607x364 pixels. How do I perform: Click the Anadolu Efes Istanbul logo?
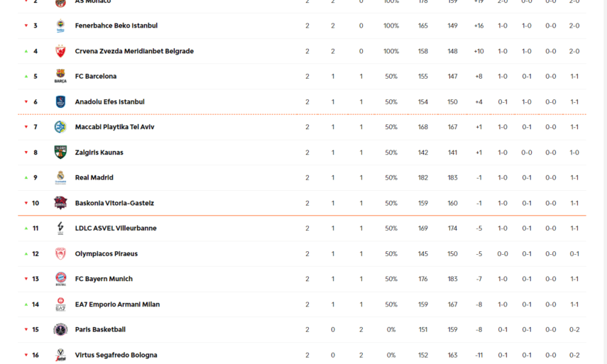pos(60,102)
